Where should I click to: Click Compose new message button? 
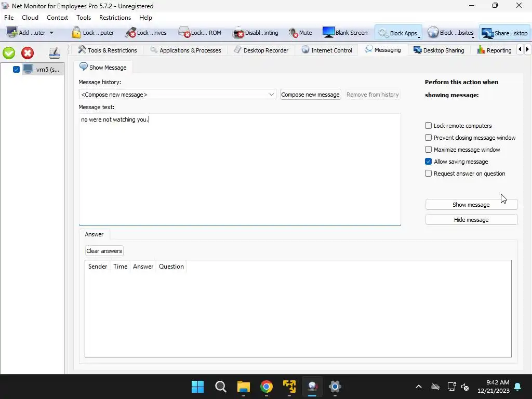310,95
